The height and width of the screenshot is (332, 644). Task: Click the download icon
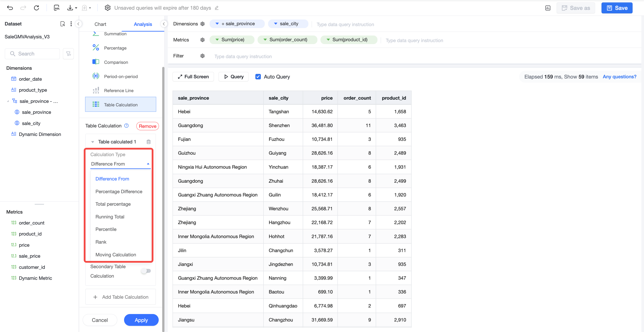pos(70,8)
